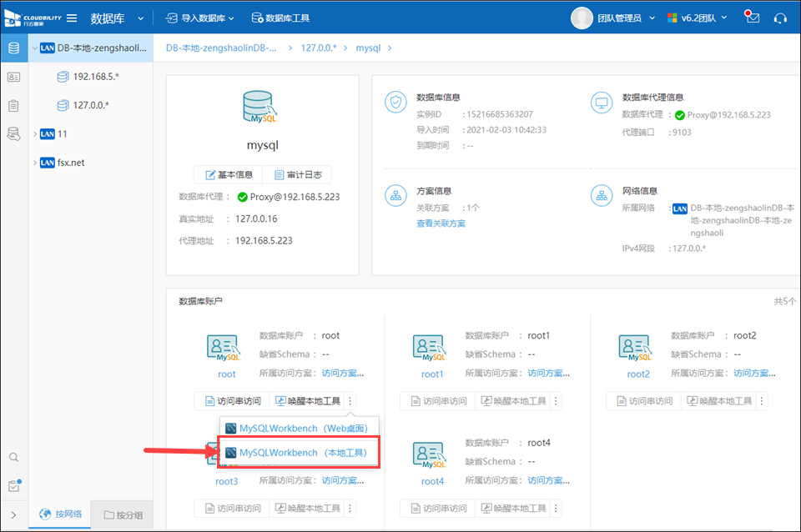Open the v6.2团队 team dropdown
The image size is (801, 532).
click(697, 18)
